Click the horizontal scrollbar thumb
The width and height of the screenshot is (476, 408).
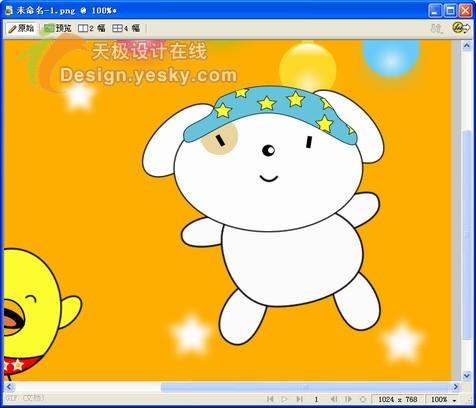coord(306,387)
